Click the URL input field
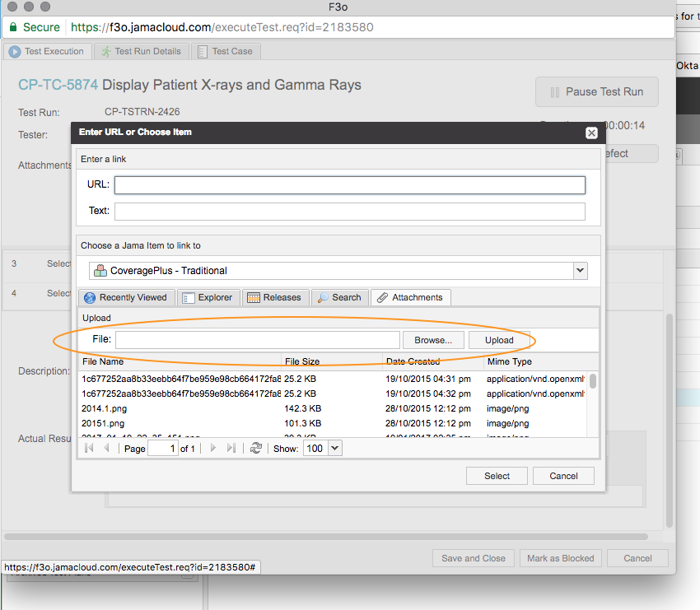This screenshot has width=700, height=610. [x=349, y=185]
